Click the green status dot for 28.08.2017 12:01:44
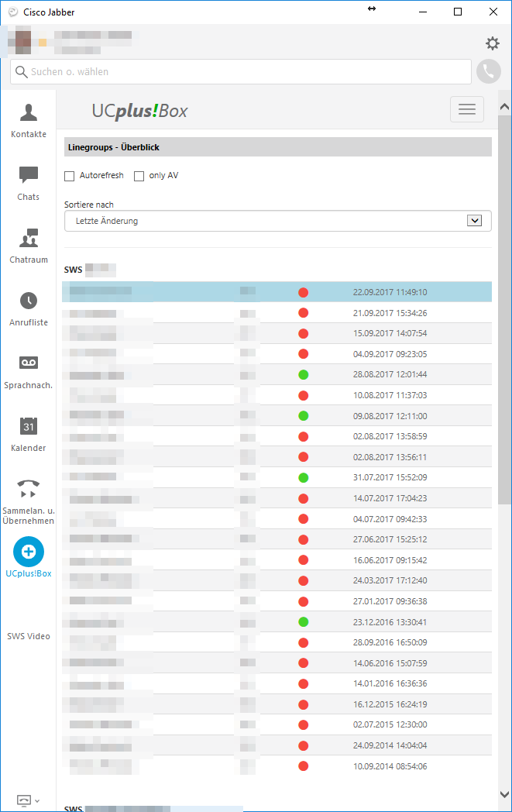This screenshot has width=512, height=812. tap(304, 374)
